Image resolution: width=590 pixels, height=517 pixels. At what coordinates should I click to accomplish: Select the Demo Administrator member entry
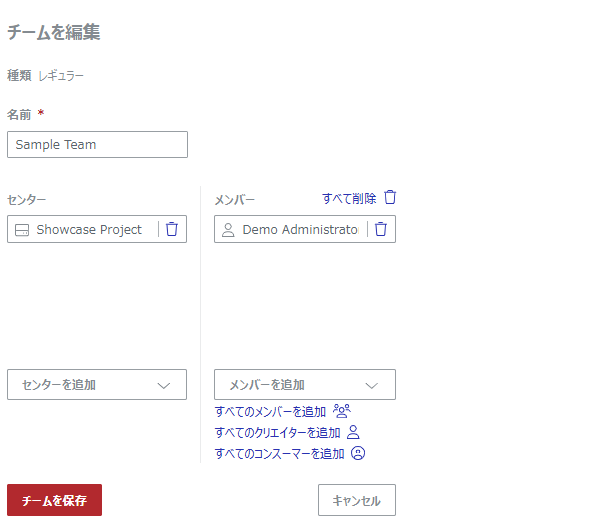tap(305, 229)
